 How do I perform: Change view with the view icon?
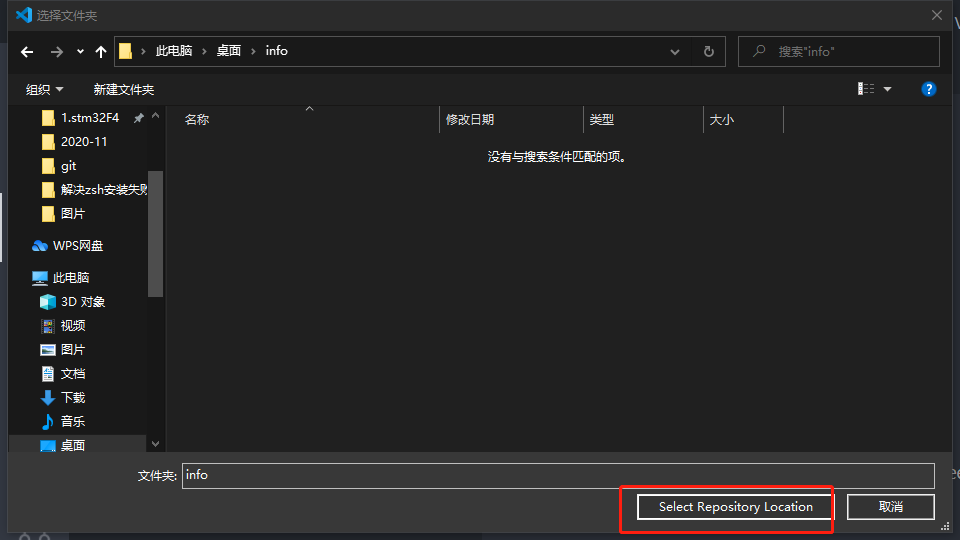[866, 89]
